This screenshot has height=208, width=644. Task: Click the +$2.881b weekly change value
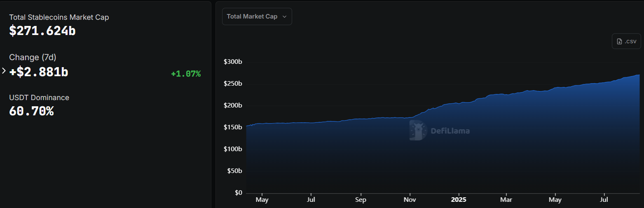click(x=39, y=72)
